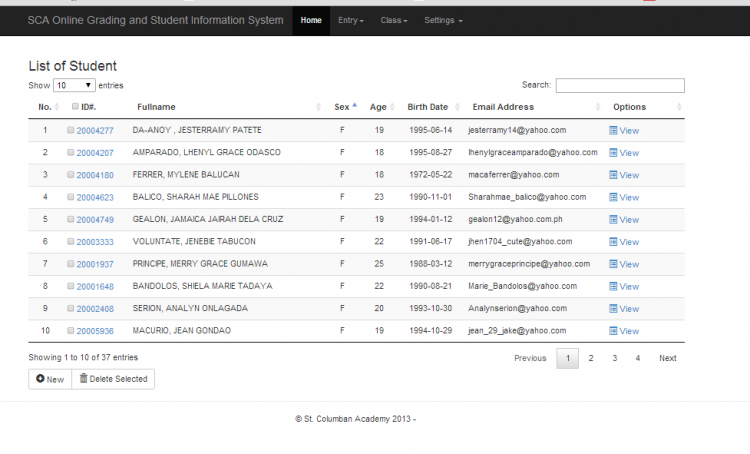Image resolution: width=750 pixels, height=454 pixels.
Task: Click the View icon for MACURIO, JEAN GONDAO
Action: click(x=614, y=331)
